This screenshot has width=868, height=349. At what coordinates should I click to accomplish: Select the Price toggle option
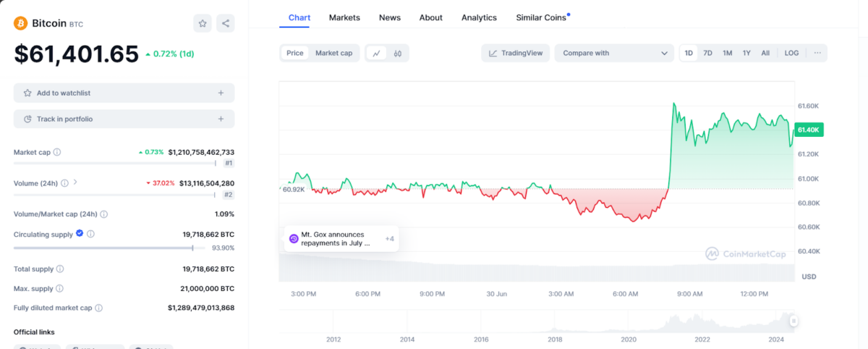tap(295, 53)
